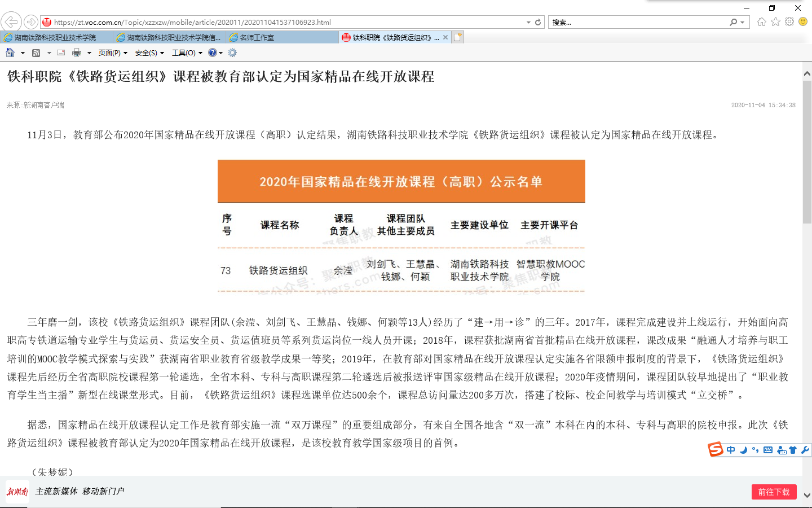Image resolution: width=812 pixels, height=508 pixels.
Task: Click the Read mail envelope icon
Action: pyautogui.click(x=61, y=52)
